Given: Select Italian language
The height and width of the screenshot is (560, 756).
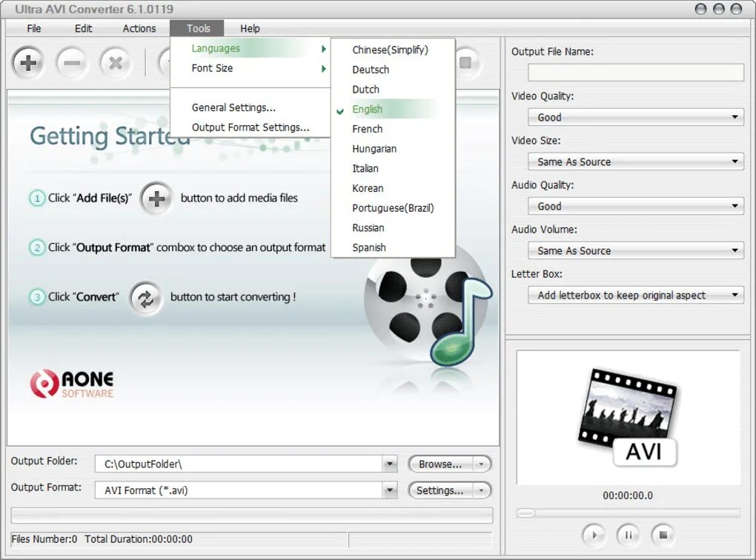Looking at the screenshot, I should 393,168.
